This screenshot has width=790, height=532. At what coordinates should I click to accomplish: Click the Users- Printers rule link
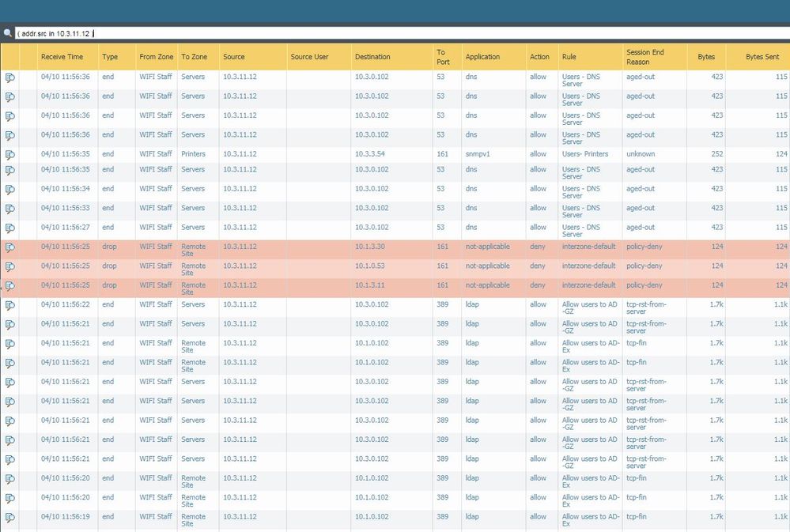click(585, 154)
